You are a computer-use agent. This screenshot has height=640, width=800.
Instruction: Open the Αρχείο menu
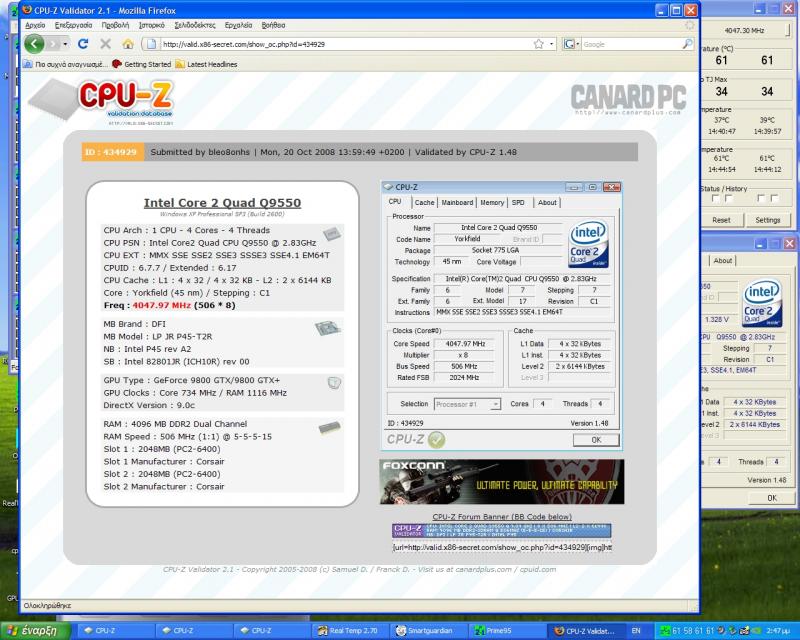(35, 25)
